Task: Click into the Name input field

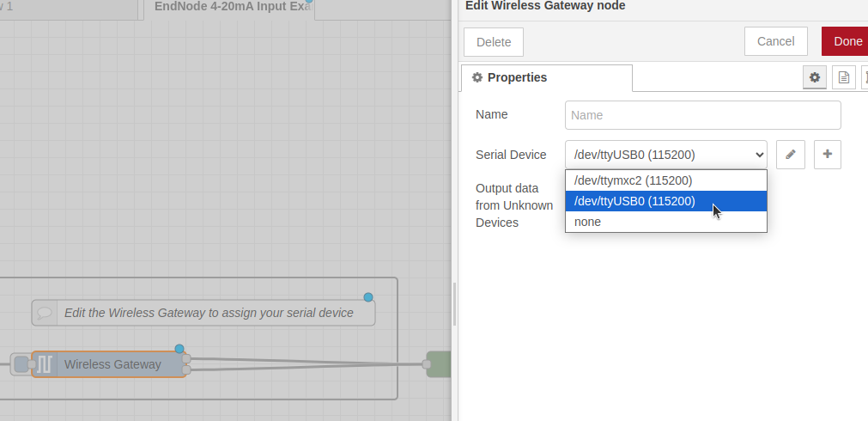Action: (x=702, y=115)
